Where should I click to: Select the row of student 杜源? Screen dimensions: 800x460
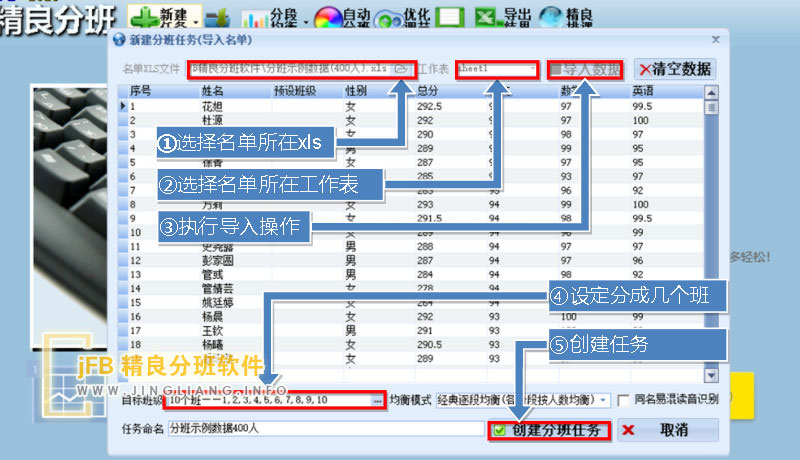[x=411, y=120]
